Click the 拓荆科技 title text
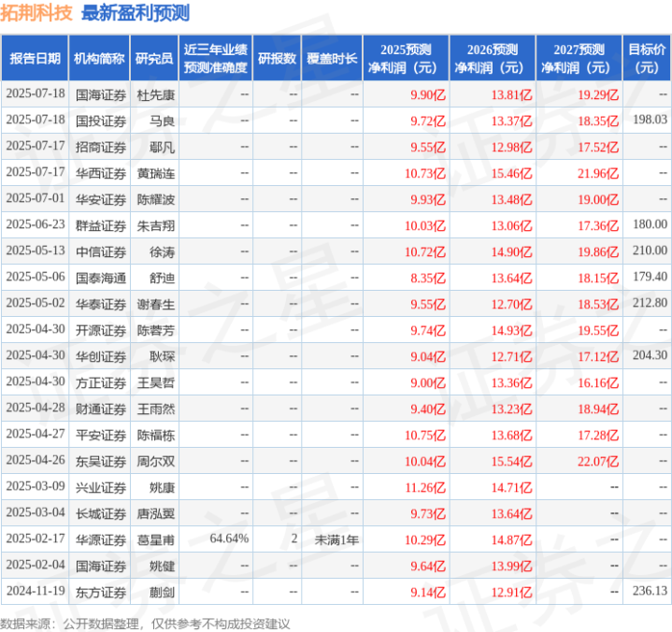Viewport: 672px width, 632px height. pyautogui.click(x=36, y=13)
